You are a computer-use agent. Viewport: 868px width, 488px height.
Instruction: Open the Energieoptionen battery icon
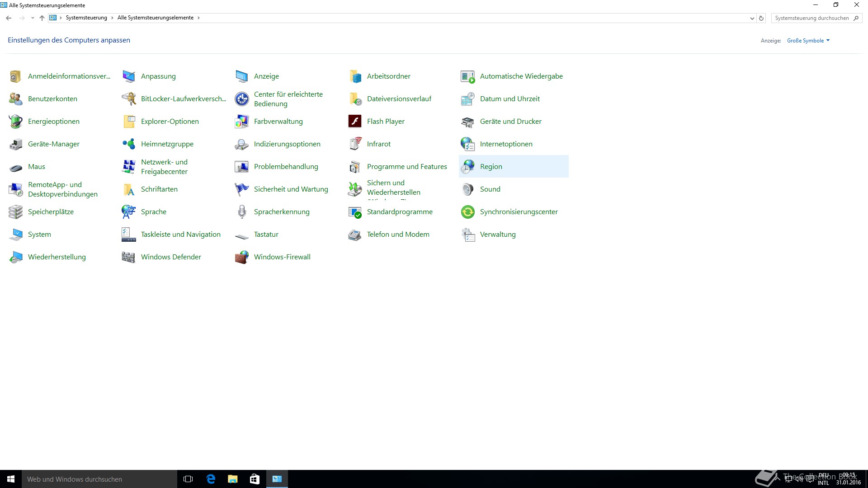click(15, 122)
